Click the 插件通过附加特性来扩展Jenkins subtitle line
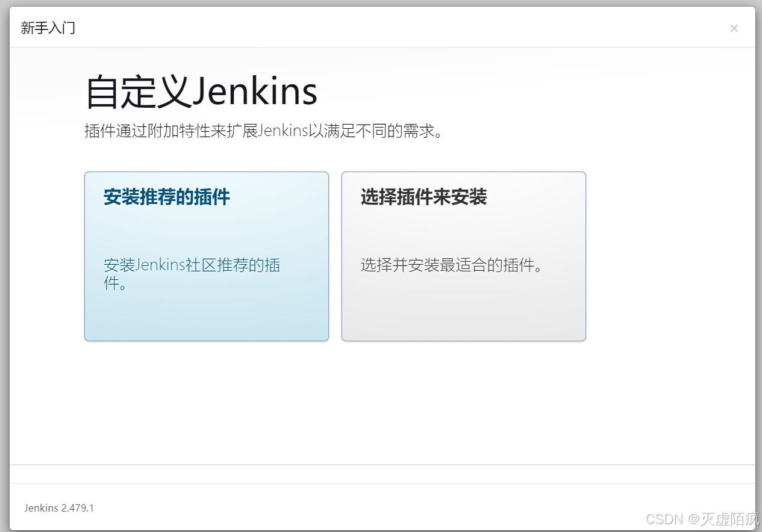Viewport: 762px width, 532px height. click(264, 131)
